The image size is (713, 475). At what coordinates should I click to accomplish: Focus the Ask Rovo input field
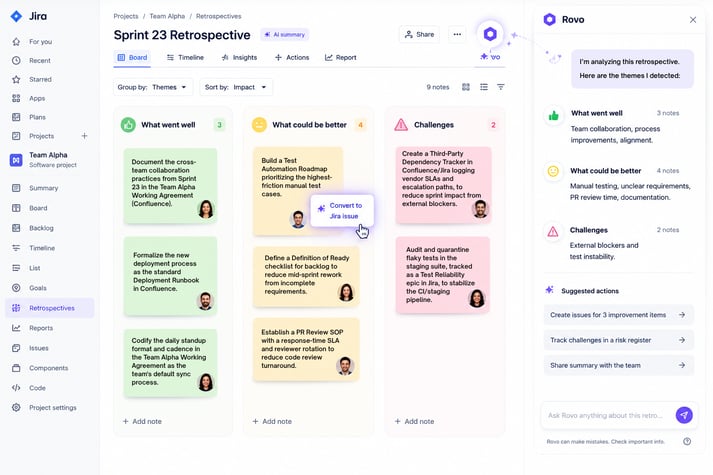(607, 415)
